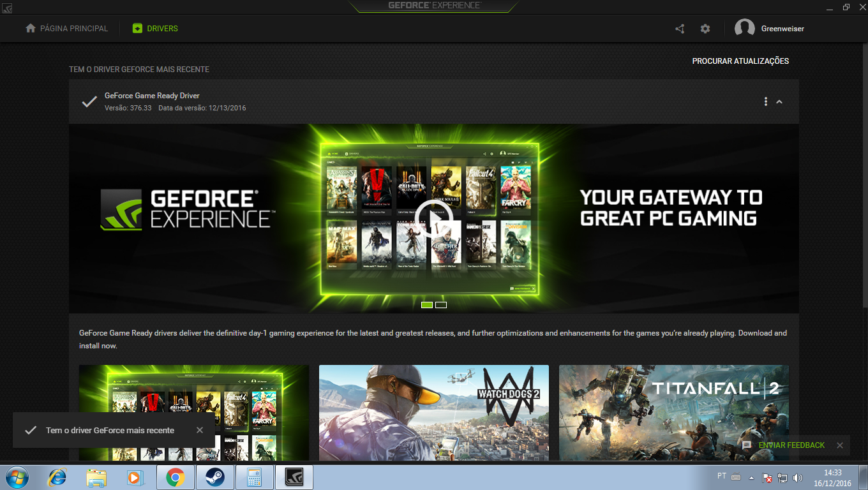The image size is (868, 490).
Task: Play the GeForce Experience banner video
Action: pos(434,220)
